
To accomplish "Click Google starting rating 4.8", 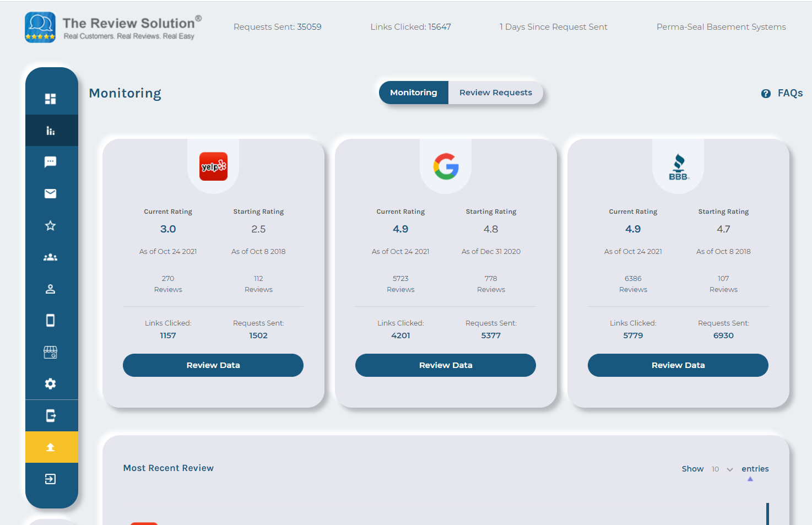I will coord(491,229).
